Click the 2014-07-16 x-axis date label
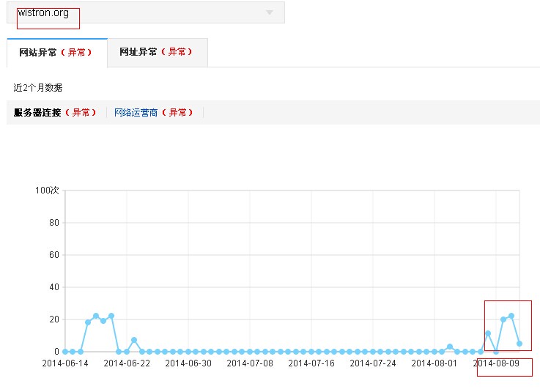This screenshot has width=540, height=392. coord(311,363)
